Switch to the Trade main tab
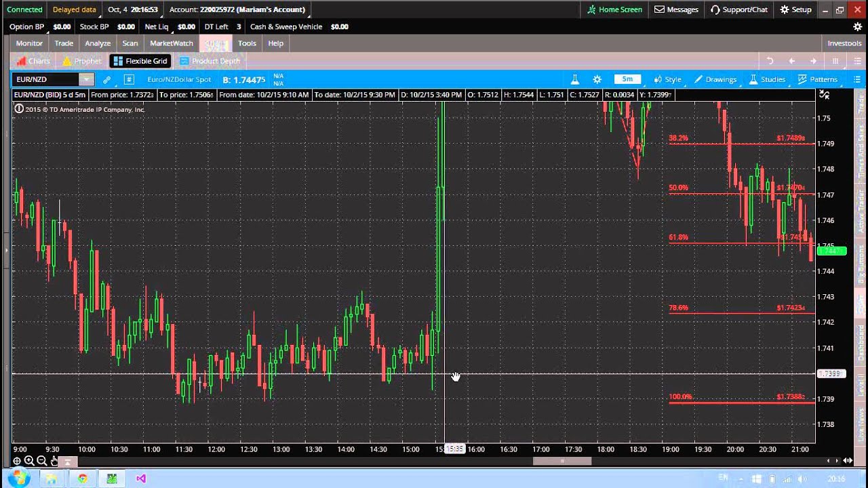 click(x=64, y=43)
